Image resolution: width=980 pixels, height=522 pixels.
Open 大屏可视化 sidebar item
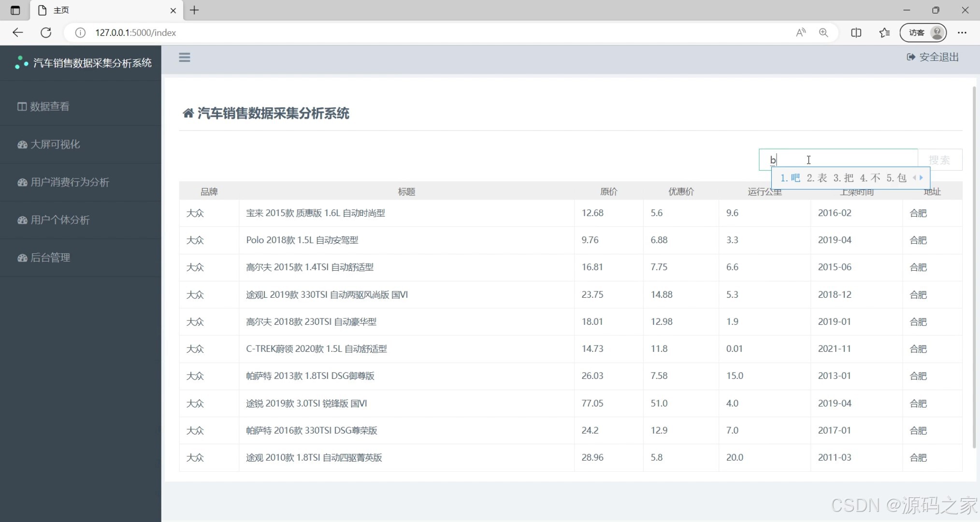(x=55, y=144)
